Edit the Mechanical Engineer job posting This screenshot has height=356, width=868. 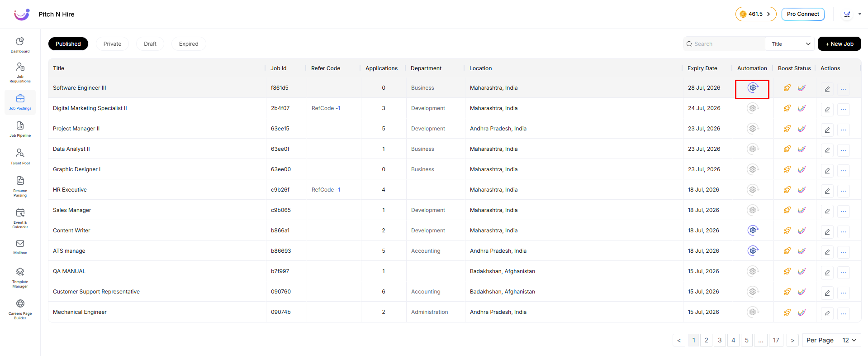pos(827,313)
